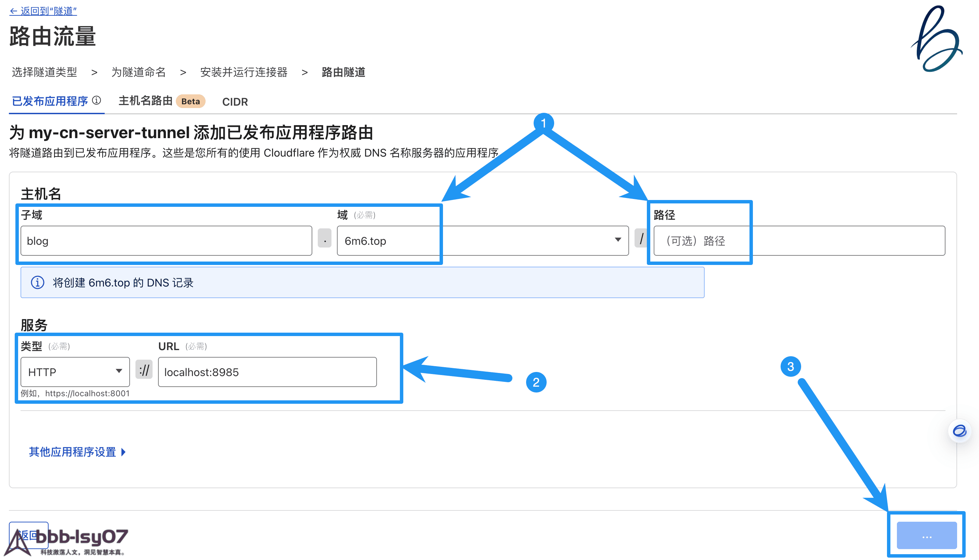Screen dimensions: 979x560
Task: Click 选择隧道类型 breadcrumb step
Action: 44,72
